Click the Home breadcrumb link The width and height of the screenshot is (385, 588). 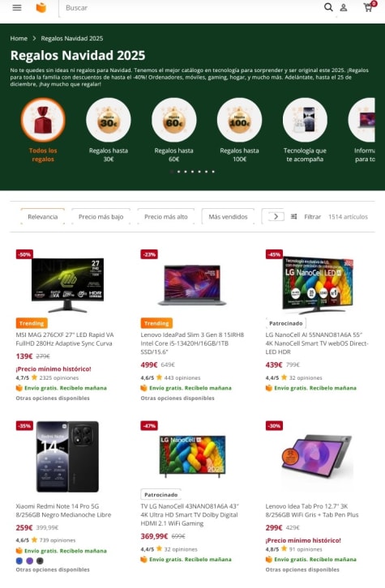click(x=19, y=38)
